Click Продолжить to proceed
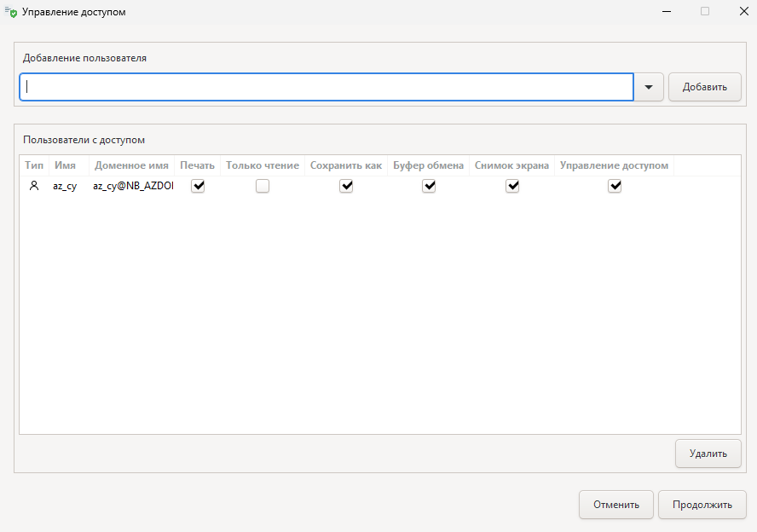 [702, 504]
